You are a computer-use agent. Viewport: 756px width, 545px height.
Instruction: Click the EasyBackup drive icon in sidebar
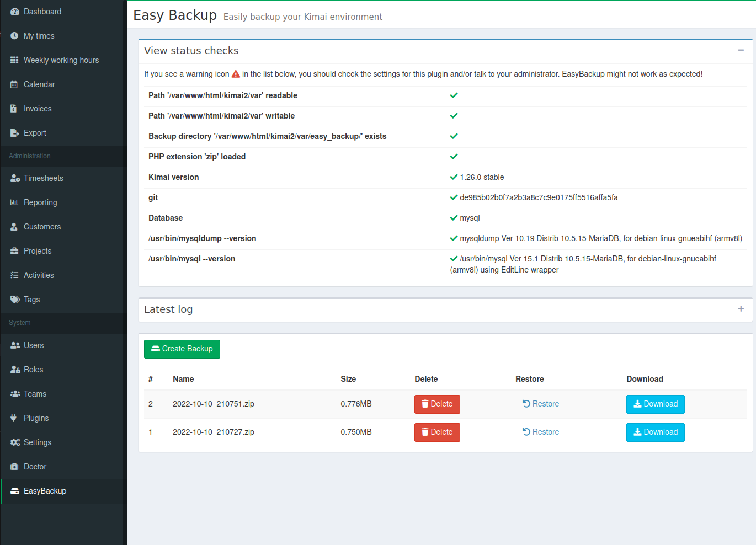coord(15,491)
